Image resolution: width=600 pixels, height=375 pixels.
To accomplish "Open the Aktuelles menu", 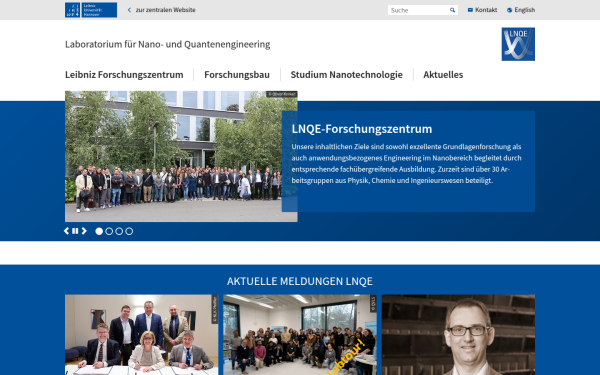I will [443, 75].
